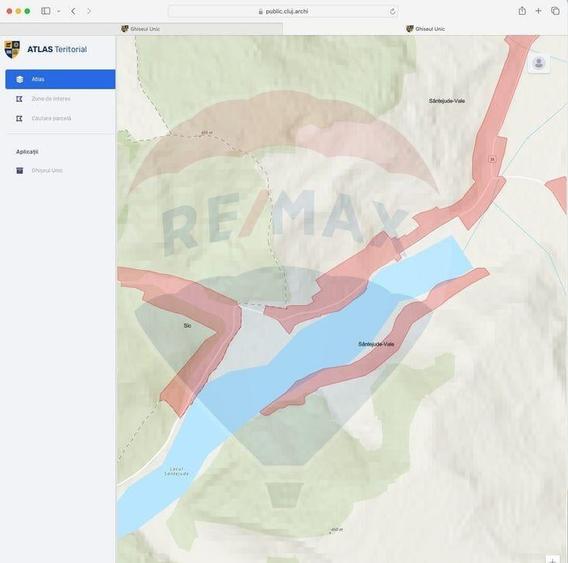Click the Atlas layers icon
The height and width of the screenshot is (563, 568).
[x=20, y=79]
